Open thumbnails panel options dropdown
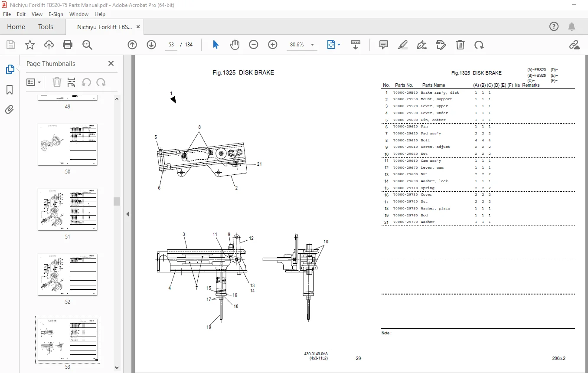Viewport: 588px width, 373px height. click(x=34, y=82)
